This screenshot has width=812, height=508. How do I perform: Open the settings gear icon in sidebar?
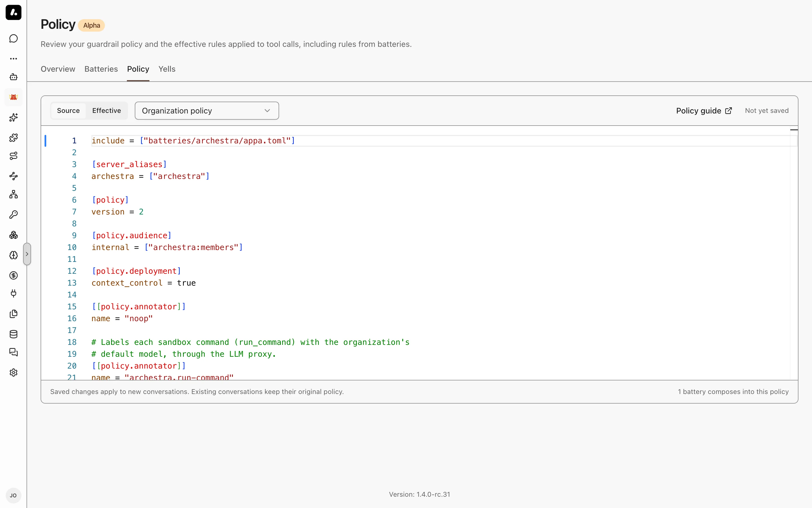14,373
